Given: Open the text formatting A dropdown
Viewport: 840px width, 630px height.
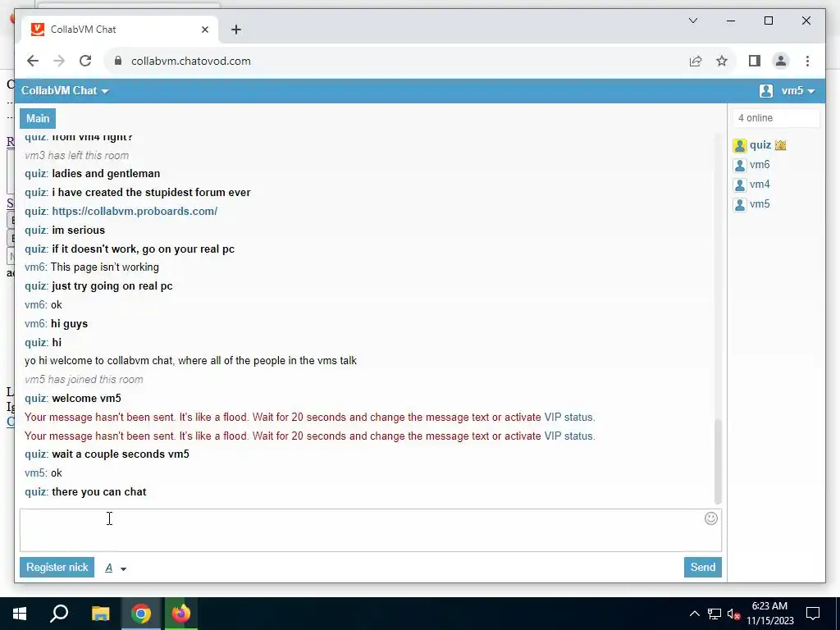Looking at the screenshot, I should (116, 568).
